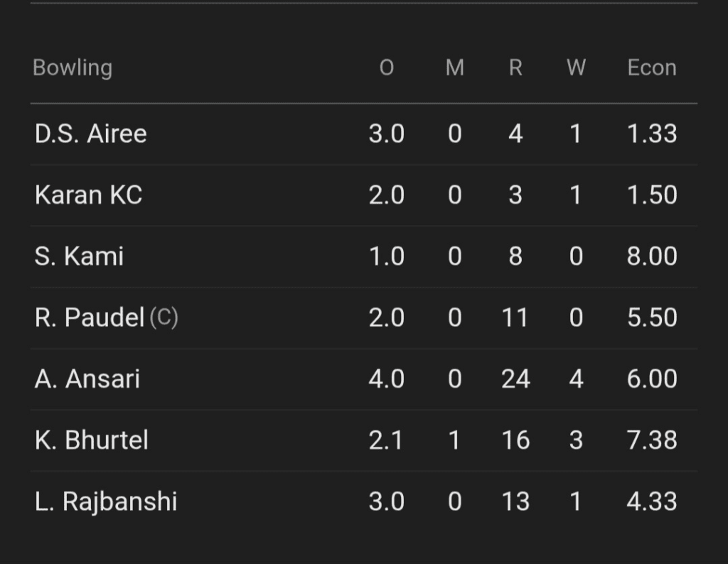Tap the W wickets column header
The height and width of the screenshot is (564, 728).
click(576, 67)
